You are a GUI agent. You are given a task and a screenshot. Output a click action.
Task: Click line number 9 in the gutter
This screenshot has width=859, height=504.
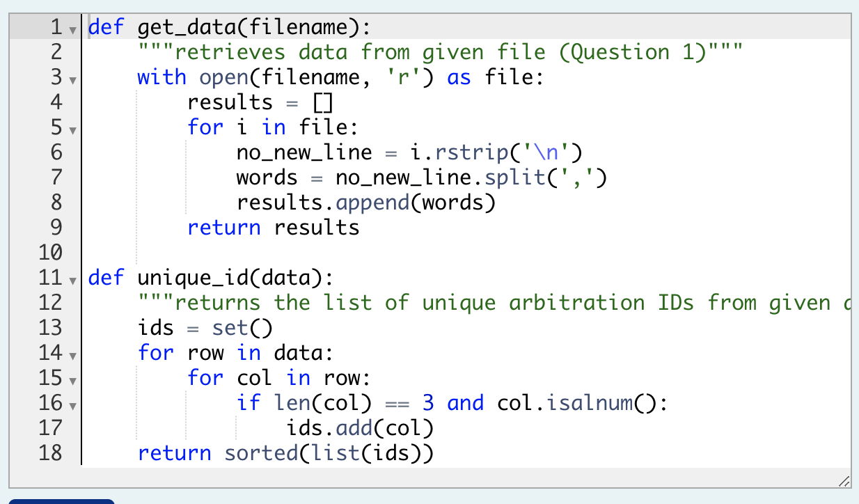(57, 228)
